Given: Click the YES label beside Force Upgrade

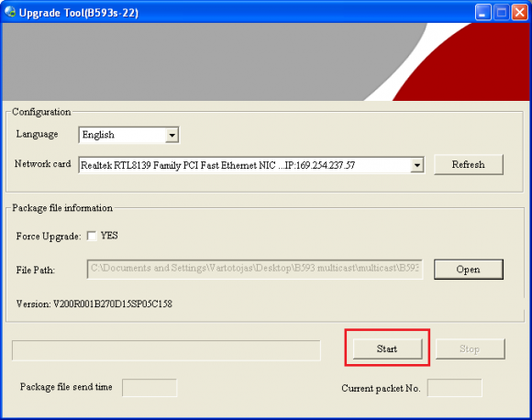Looking at the screenshot, I should pyautogui.click(x=109, y=236).
